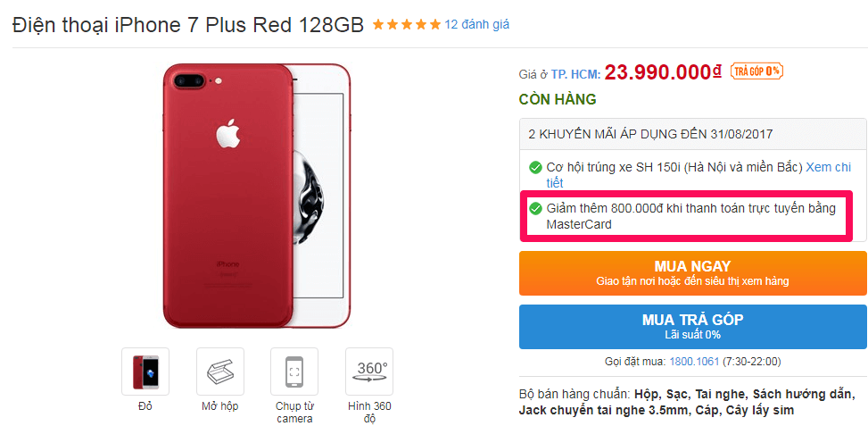Click the MUA TRẢ GÓP blue button
The height and width of the screenshot is (426, 868).
coord(692,327)
